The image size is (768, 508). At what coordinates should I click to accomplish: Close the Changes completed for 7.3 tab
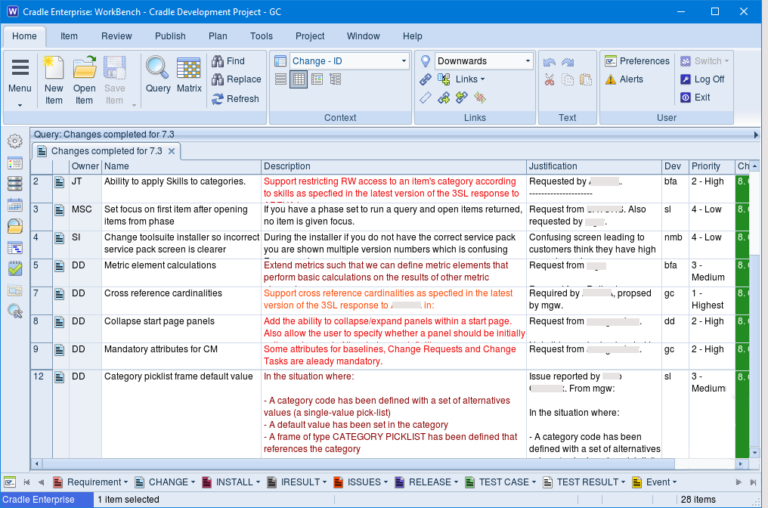(x=171, y=151)
